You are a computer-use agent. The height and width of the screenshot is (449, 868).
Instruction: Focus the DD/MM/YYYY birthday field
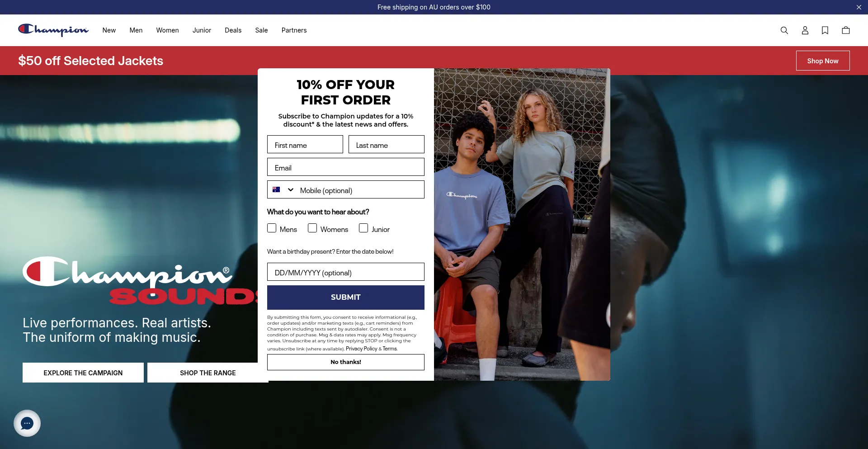pos(346,272)
